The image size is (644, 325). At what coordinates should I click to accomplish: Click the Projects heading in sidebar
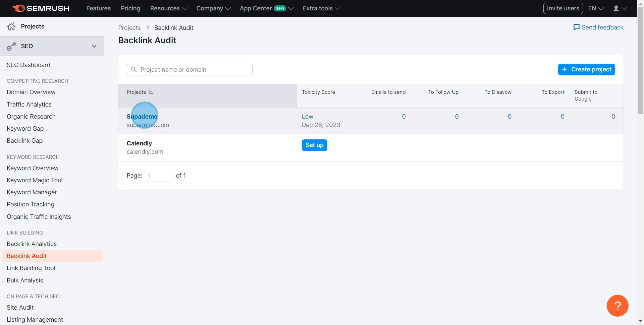(x=33, y=26)
